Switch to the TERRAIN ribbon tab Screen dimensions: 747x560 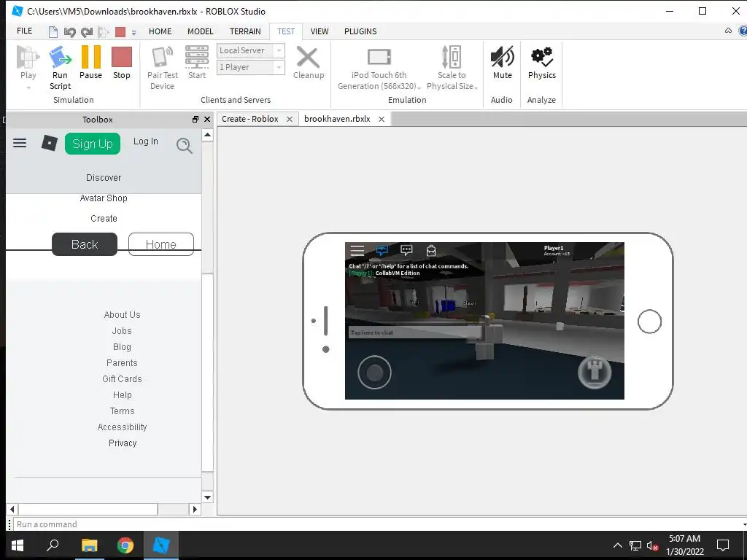coord(245,31)
